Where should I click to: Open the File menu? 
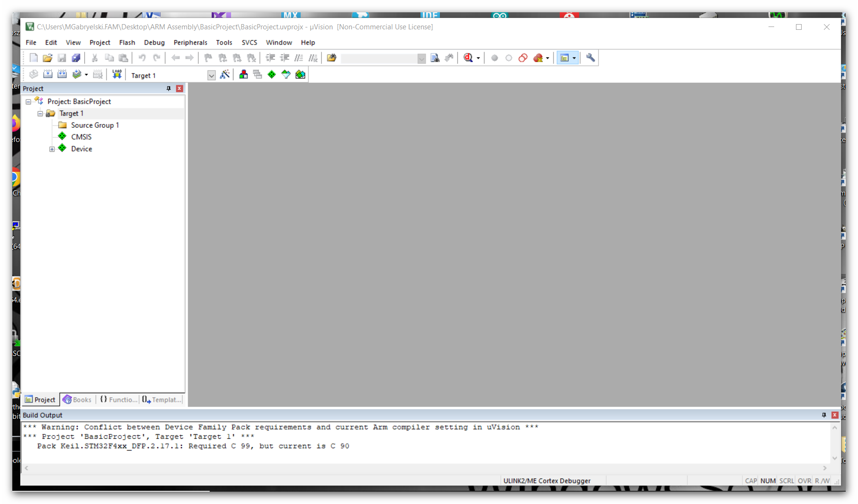click(31, 43)
